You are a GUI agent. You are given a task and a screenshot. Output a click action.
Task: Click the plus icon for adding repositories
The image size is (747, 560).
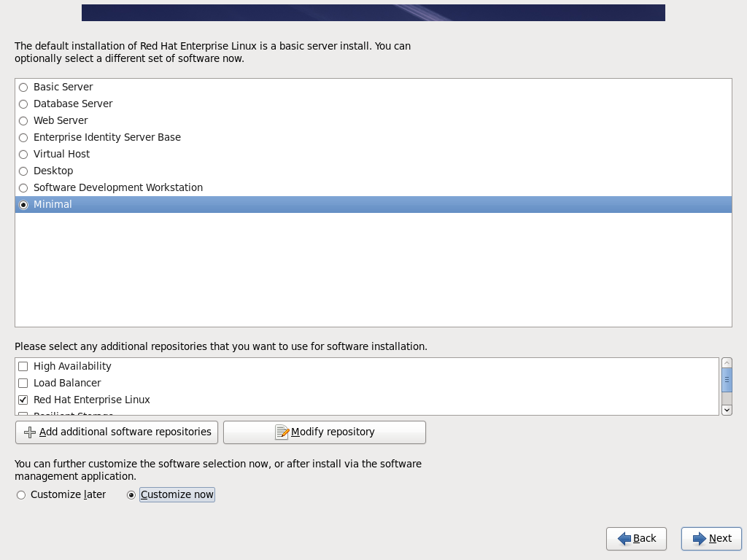pos(30,432)
